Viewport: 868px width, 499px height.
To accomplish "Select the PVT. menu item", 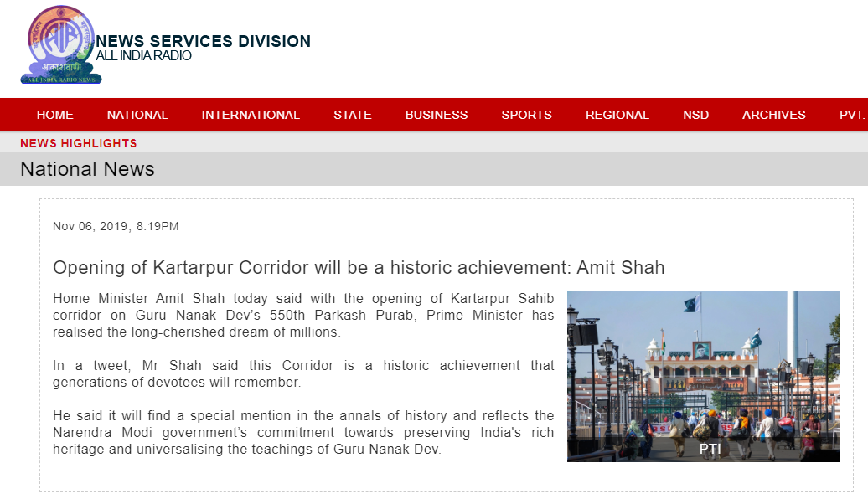I will point(852,115).
